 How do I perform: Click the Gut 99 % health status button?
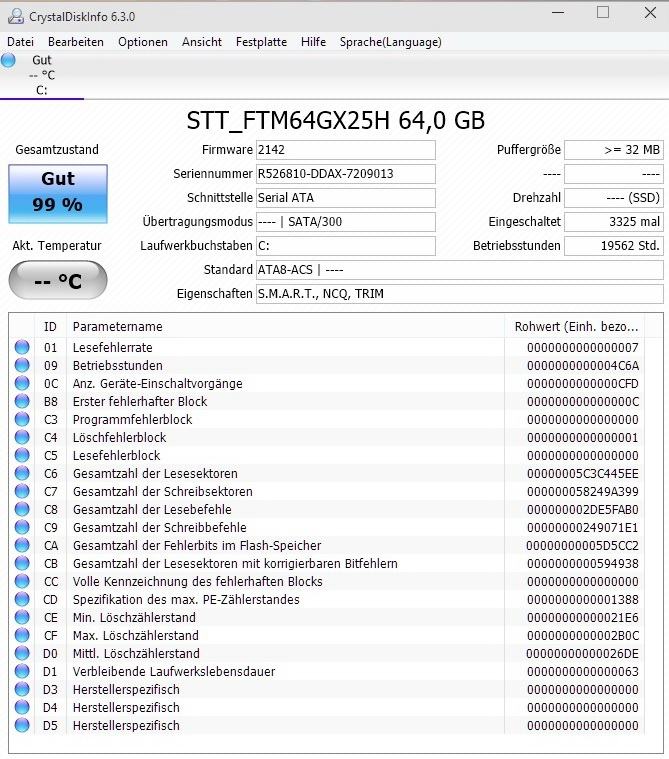point(58,194)
